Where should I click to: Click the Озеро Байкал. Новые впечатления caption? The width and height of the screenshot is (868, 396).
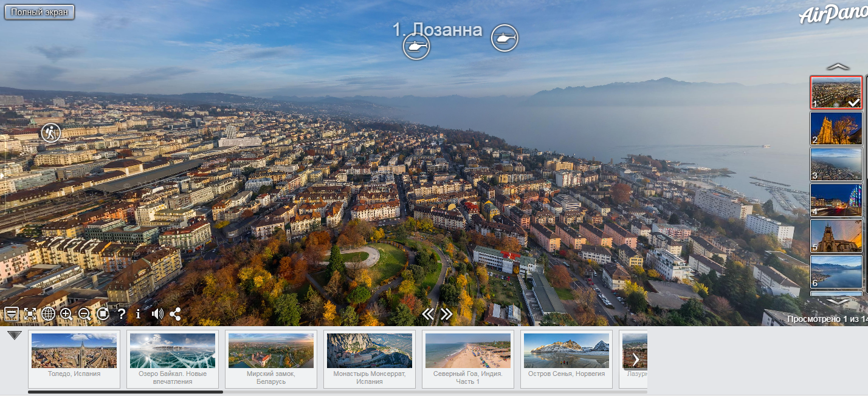[x=173, y=377]
